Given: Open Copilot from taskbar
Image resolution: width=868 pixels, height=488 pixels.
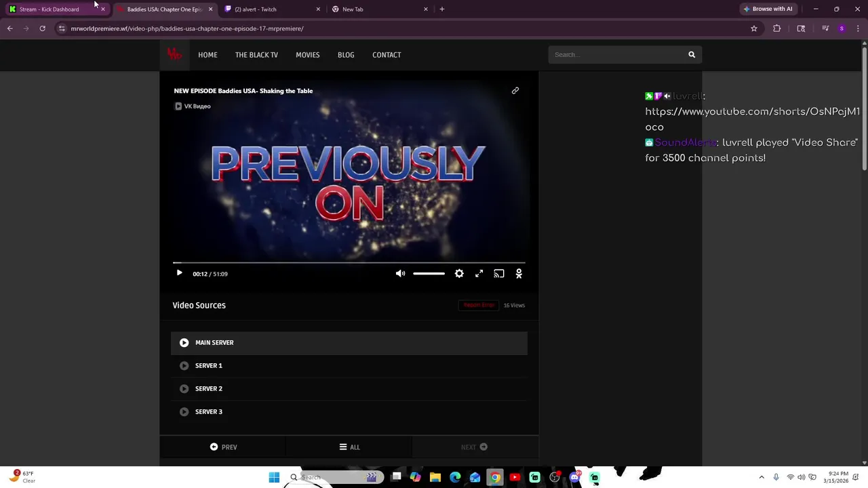Looking at the screenshot, I should [x=415, y=477].
